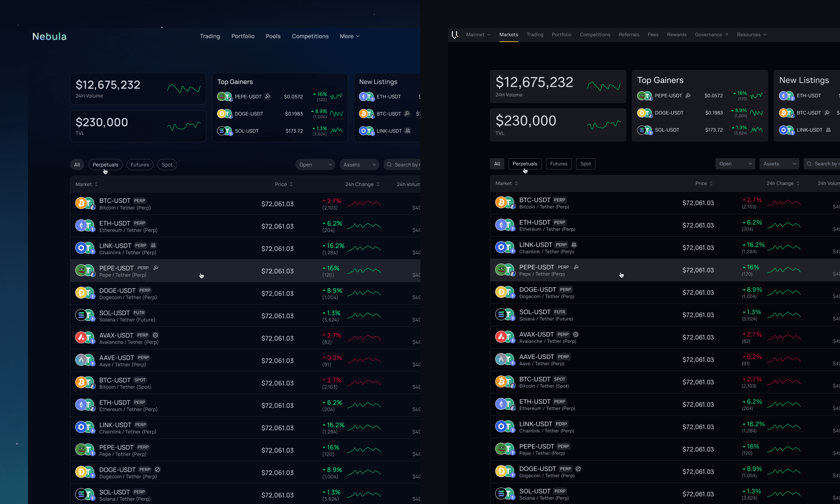Screen dimensions: 840x504
Task: Click the Market column sort arrows in the right table
Action: pos(516,183)
